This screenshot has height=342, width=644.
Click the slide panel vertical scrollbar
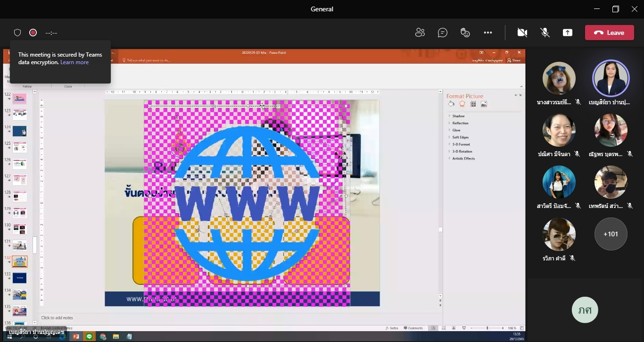click(x=35, y=245)
